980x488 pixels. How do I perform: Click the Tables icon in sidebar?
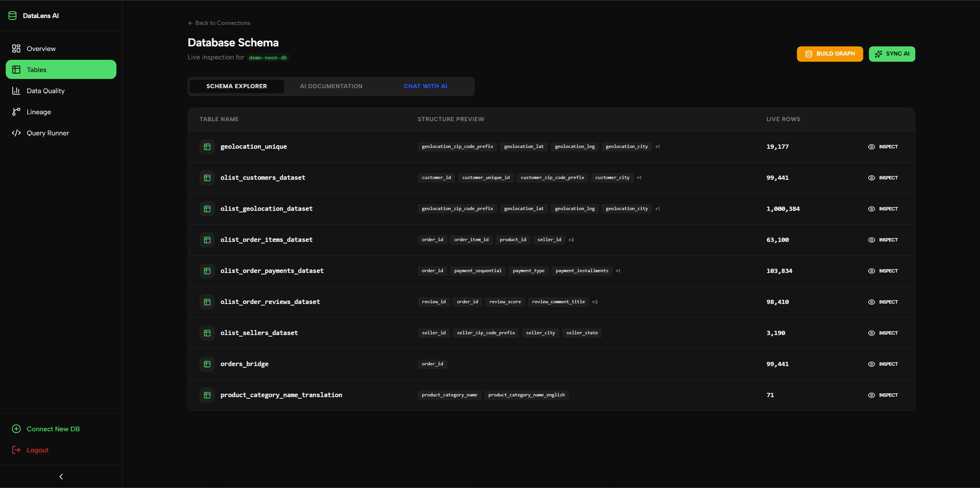click(16, 69)
